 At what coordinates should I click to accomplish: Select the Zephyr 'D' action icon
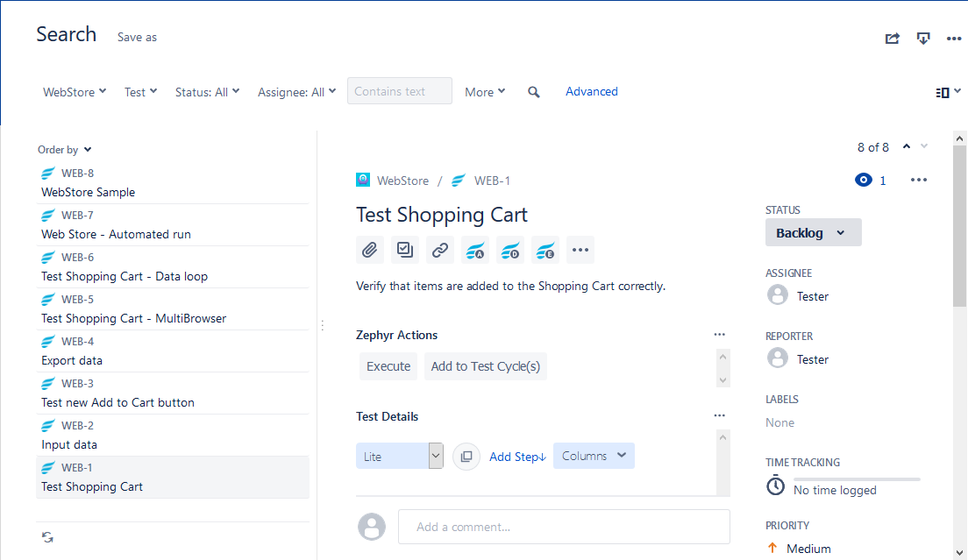coord(509,250)
